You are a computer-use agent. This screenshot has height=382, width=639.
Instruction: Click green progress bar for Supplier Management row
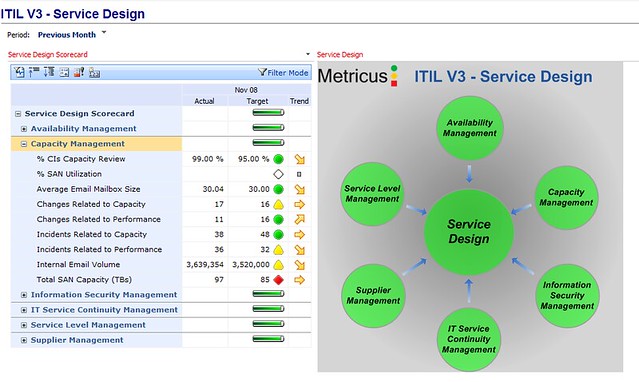[268, 339]
